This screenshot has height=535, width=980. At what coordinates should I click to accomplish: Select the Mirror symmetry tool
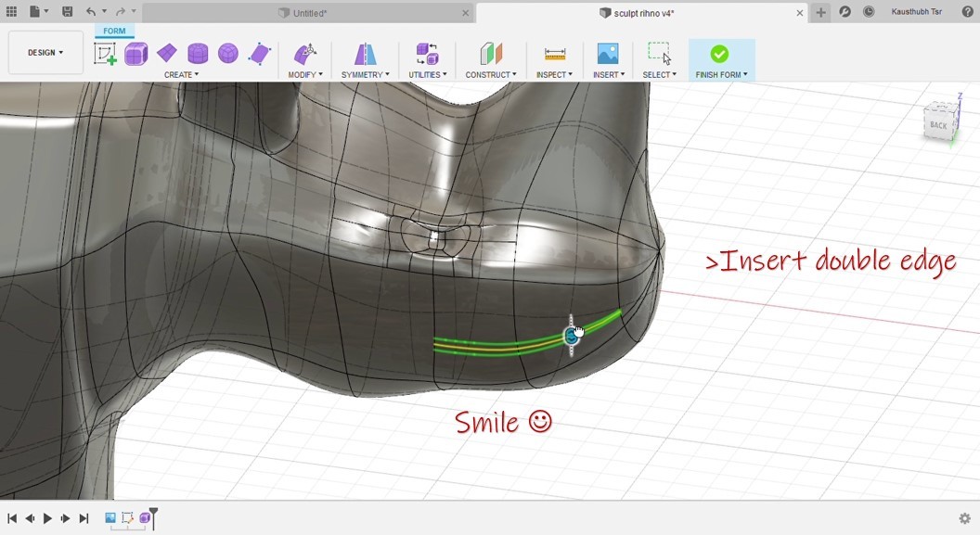365,54
